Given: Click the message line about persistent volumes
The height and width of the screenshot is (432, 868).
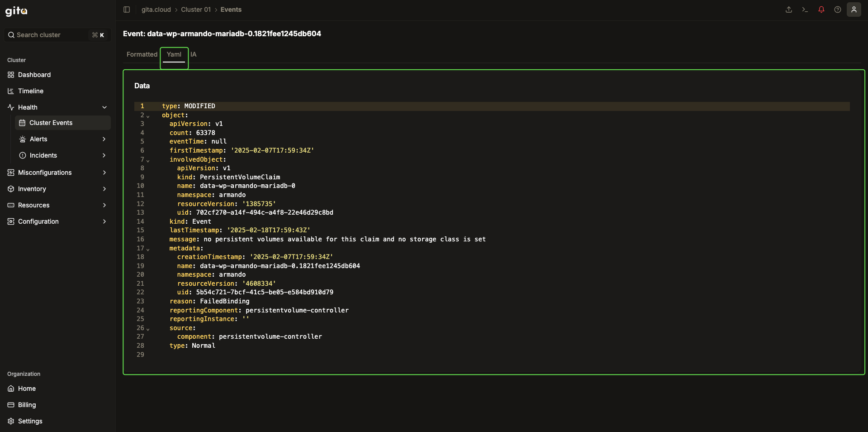Looking at the screenshot, I should pyautogui.click(x=327, y=239).
